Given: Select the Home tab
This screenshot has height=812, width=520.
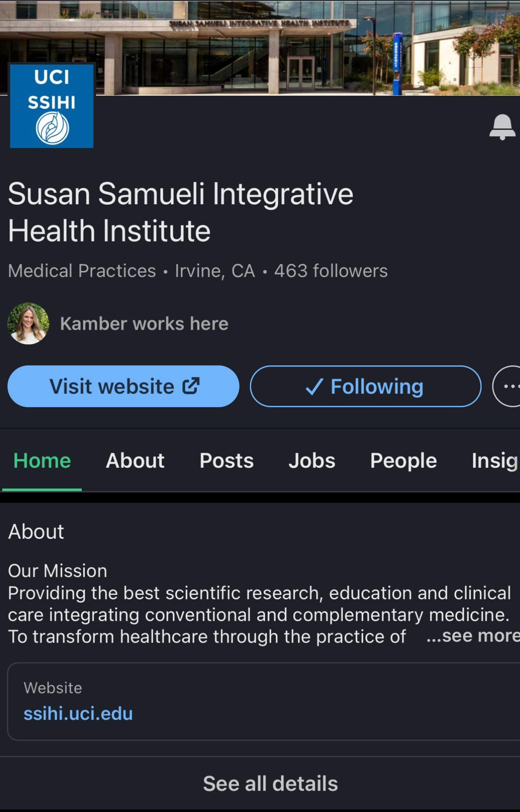Looking at the screenshot, I should coord(42,461).
